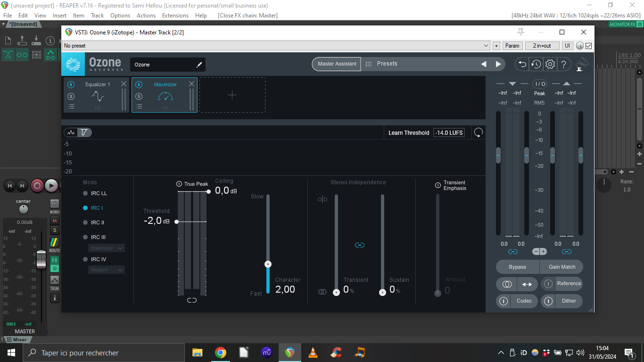The height and width of the screenshot is (362, 644).
Task: Go to next Ozone preset arrow
Action: (498, 64)
